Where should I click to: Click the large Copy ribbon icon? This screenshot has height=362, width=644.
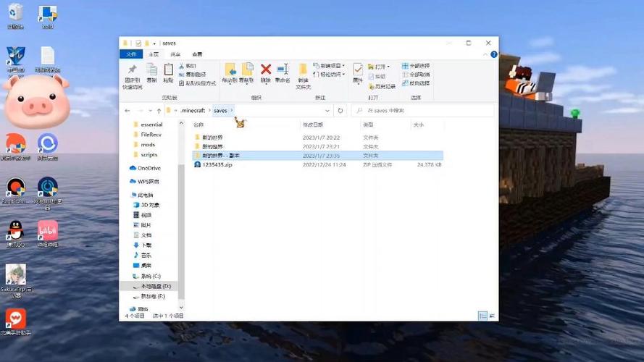click(x=152, y=73)
